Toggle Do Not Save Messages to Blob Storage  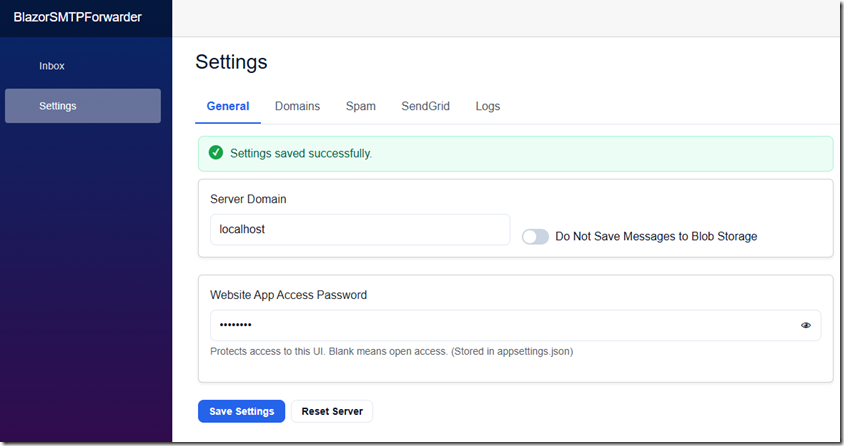(535, 237)
